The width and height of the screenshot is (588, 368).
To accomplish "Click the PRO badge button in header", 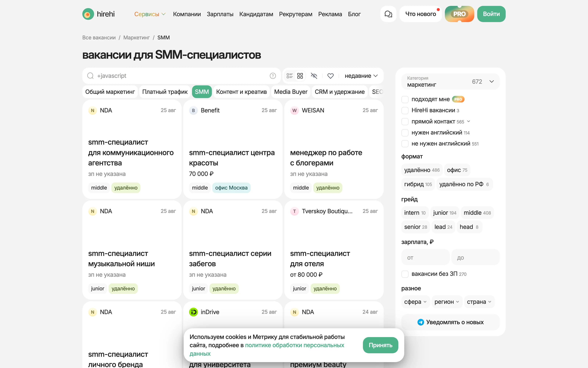I will (x=459, y=14).
